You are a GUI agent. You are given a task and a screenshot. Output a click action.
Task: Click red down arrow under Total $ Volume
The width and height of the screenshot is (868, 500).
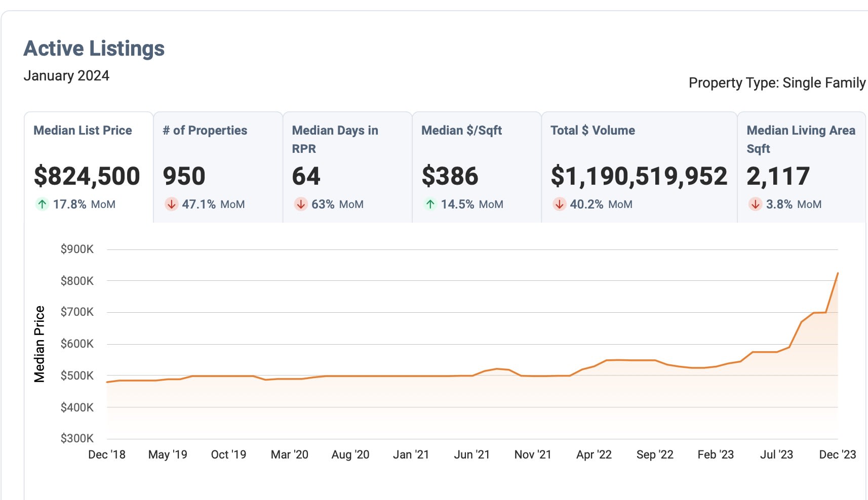pos(559,204)
